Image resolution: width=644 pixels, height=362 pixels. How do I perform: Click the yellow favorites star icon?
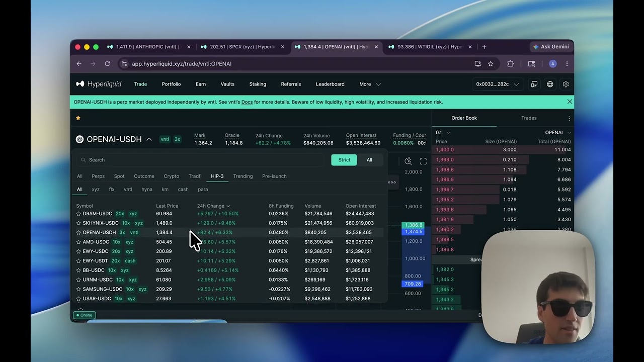click(78, 118)
